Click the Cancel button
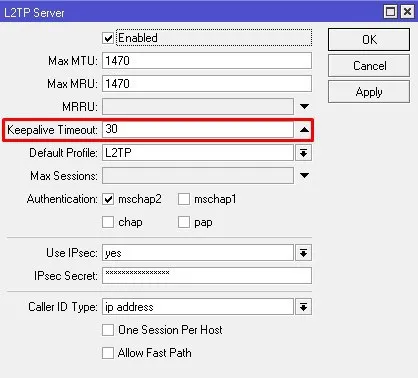 369,66
